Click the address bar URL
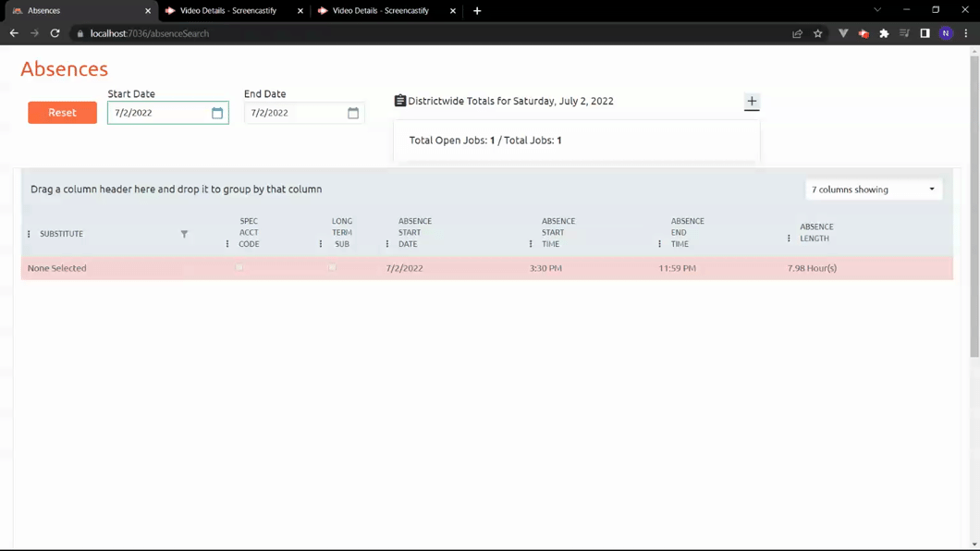The width and height of the screenshot is (980, 551). 150,33
